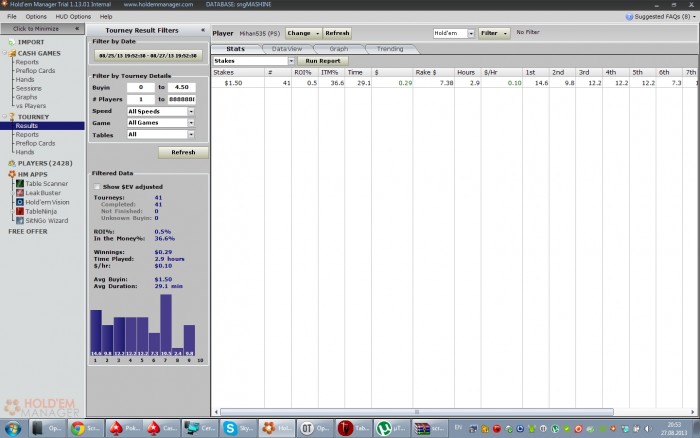
Task: Collapse the CASH GAMES tree node
Action: pyautogui.click(x=5, y=53)
